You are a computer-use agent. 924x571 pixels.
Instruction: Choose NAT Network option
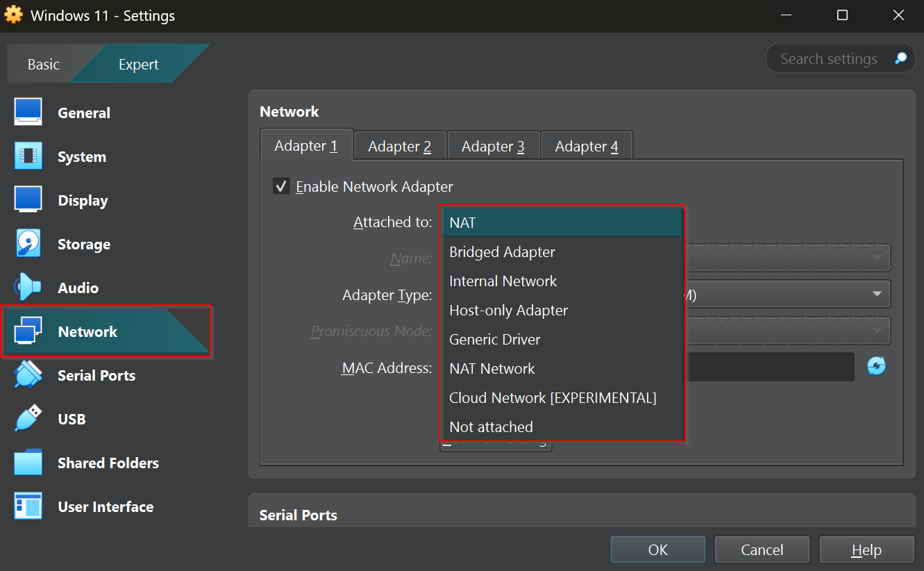(562, 368)
